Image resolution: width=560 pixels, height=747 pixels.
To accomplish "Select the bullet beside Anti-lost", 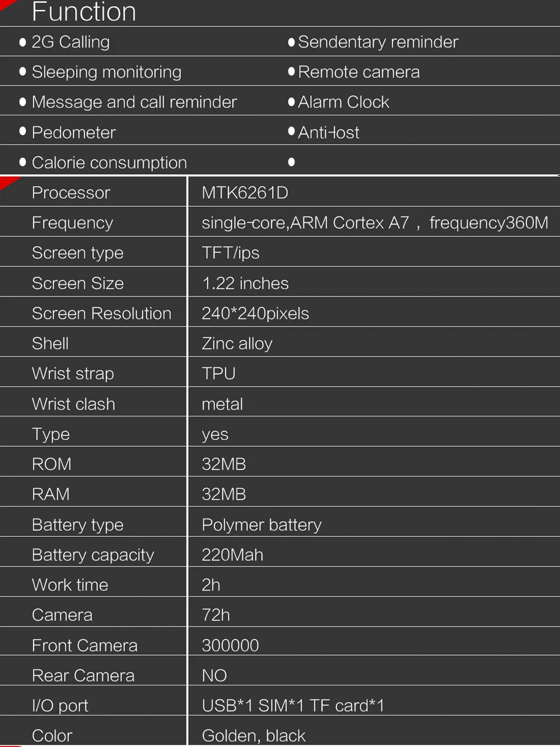I will coord(291,132).
